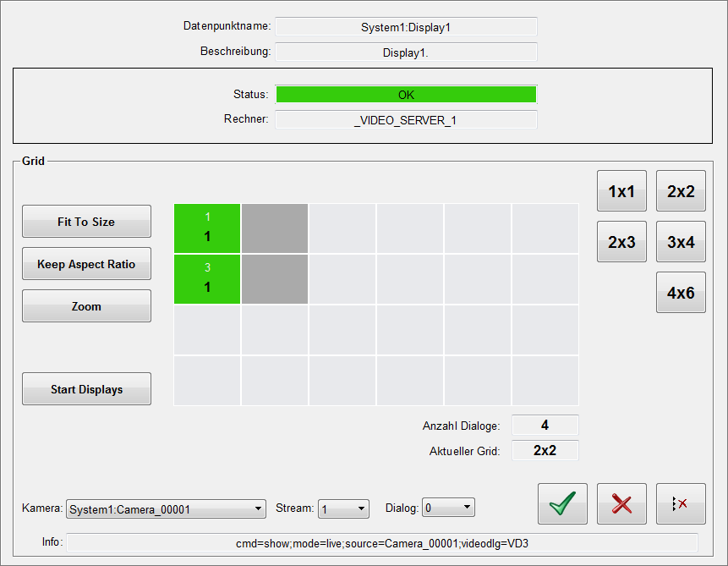This screenshot has height=566, width=728.
Task: Click the Aktueller Grid value 2x2
Action: pyautogui.click(x=545, y=450)
